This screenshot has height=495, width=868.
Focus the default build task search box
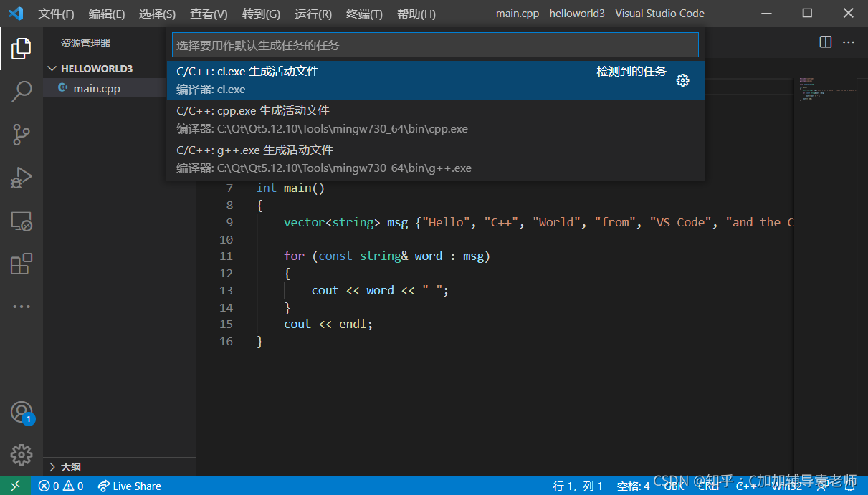pos(435,45)
